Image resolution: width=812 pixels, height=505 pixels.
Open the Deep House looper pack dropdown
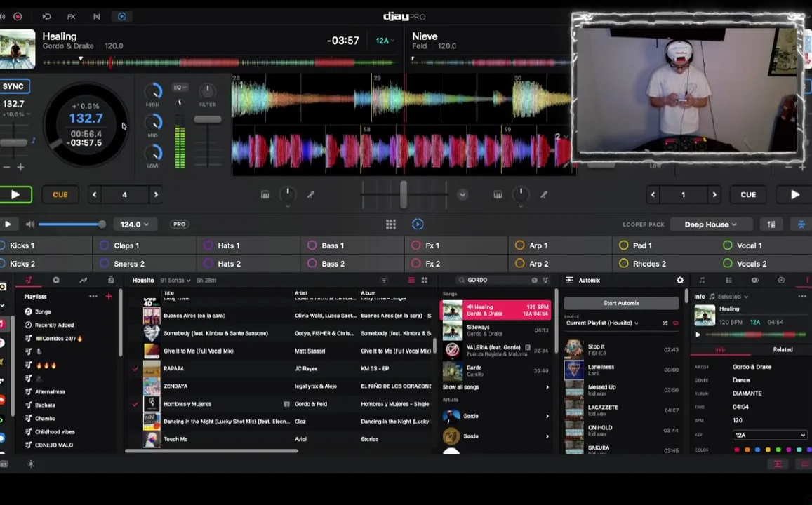tap(710, 224)
